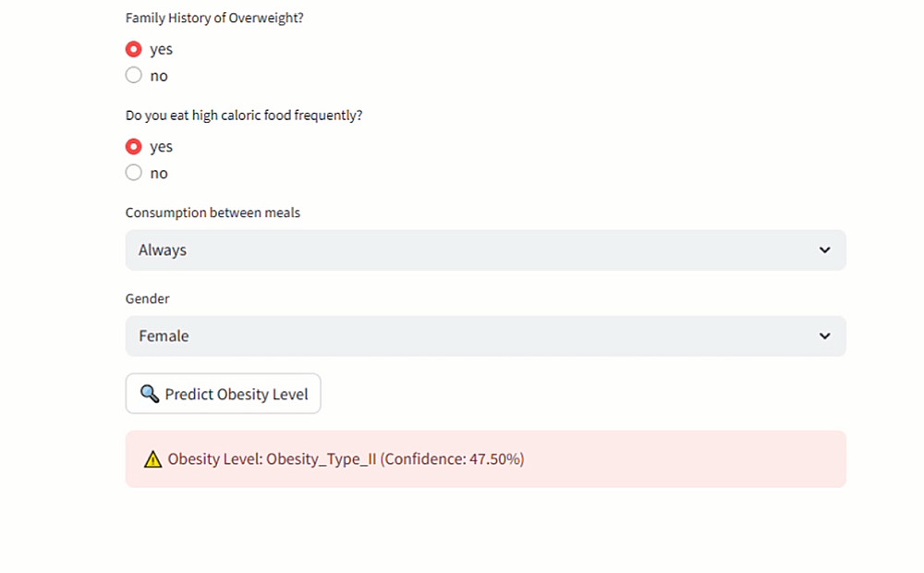Image resolution: width=924 pixels, height=573 pixels.
Task: Click the 'no' text label under Family History
Action: (x=159, y=76)
